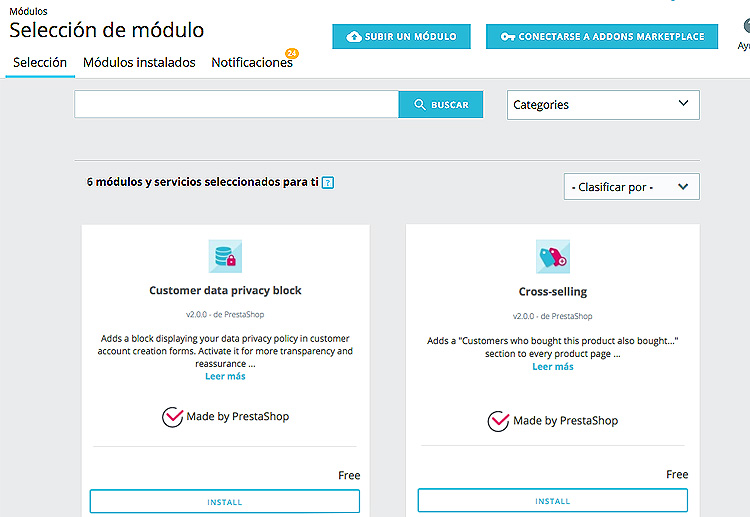
Task: Click the Categories dropdown chevron arrow
Action: [684, 103]
